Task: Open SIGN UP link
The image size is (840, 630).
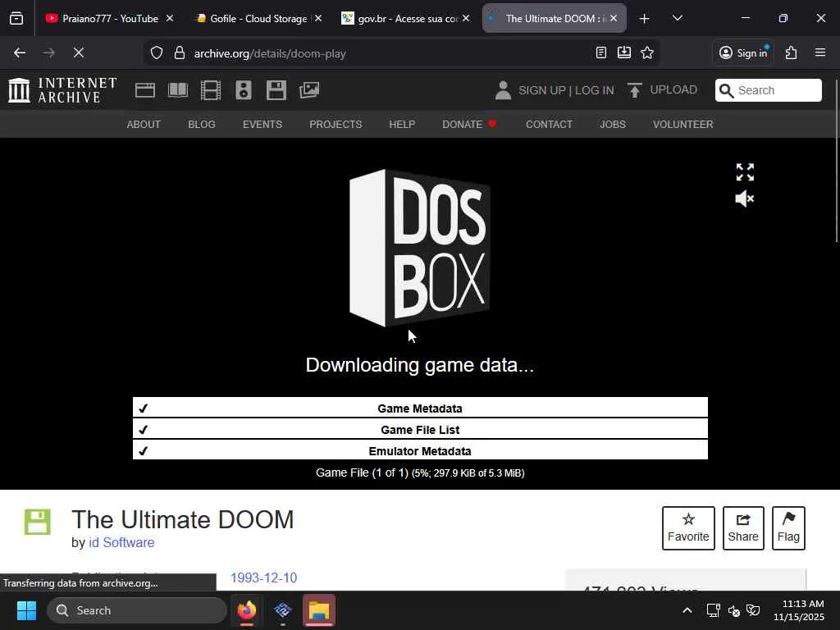Action: [x=541, y=90]
